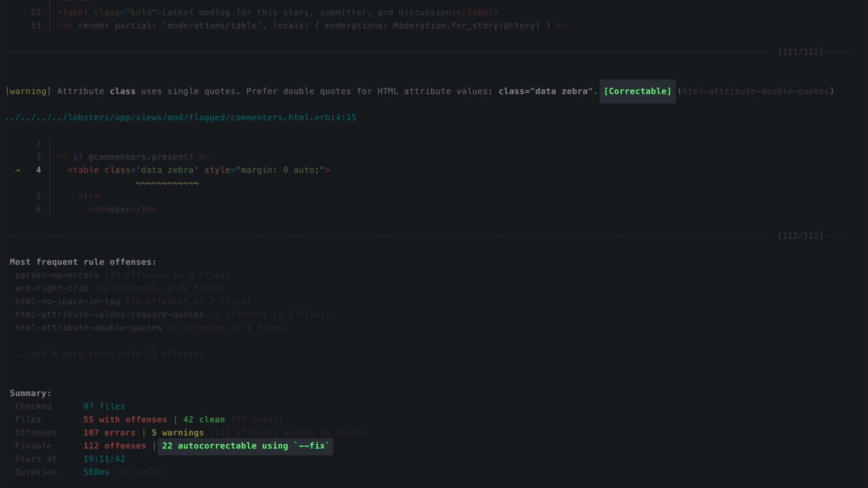Click the '42 clean' files count
This screenshot has height=488, width=868.
[203, 420]
